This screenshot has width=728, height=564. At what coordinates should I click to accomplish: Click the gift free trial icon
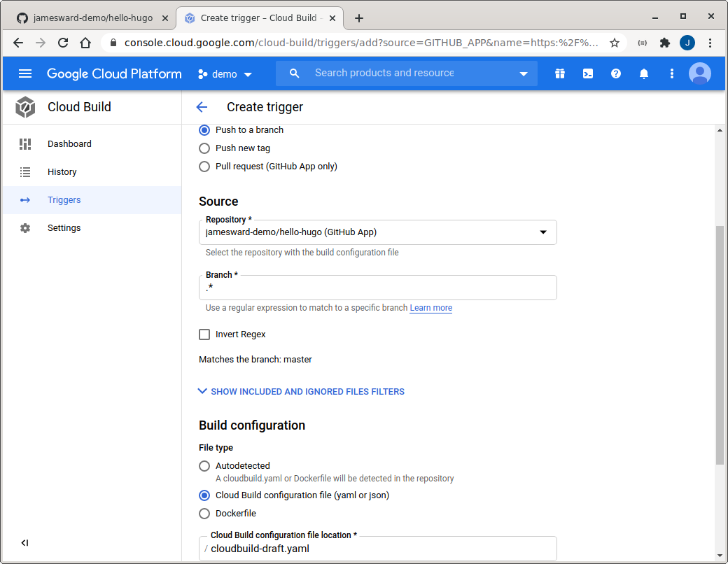click(x=560, y=73)
